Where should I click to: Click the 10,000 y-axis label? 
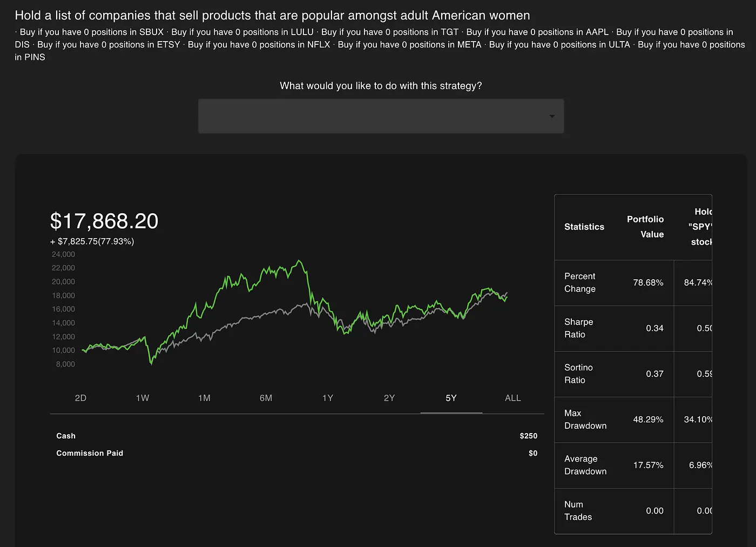coord(63,350)
